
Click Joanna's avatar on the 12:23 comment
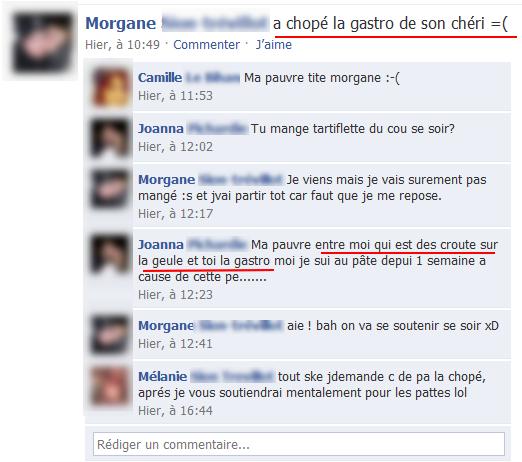111,254
